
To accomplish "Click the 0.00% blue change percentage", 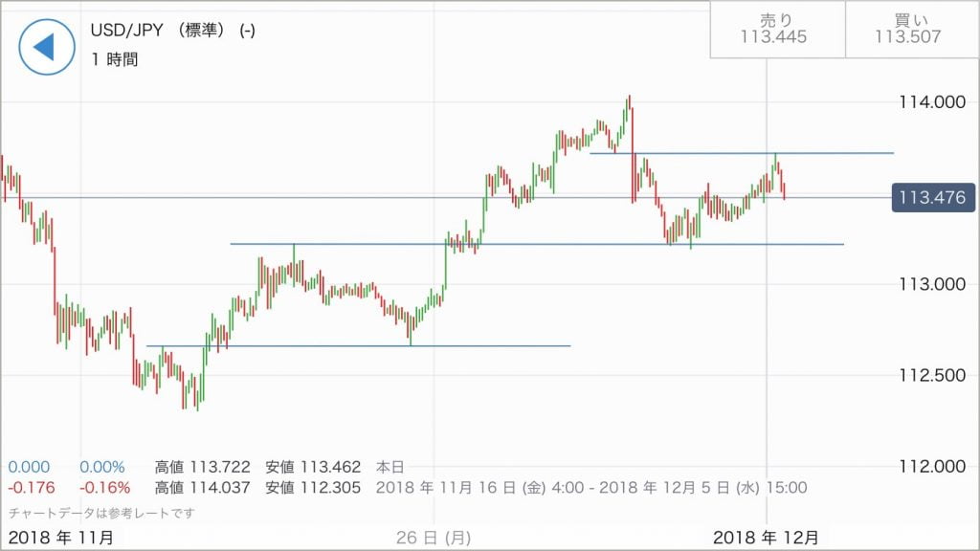I will [x=101, y=468].
